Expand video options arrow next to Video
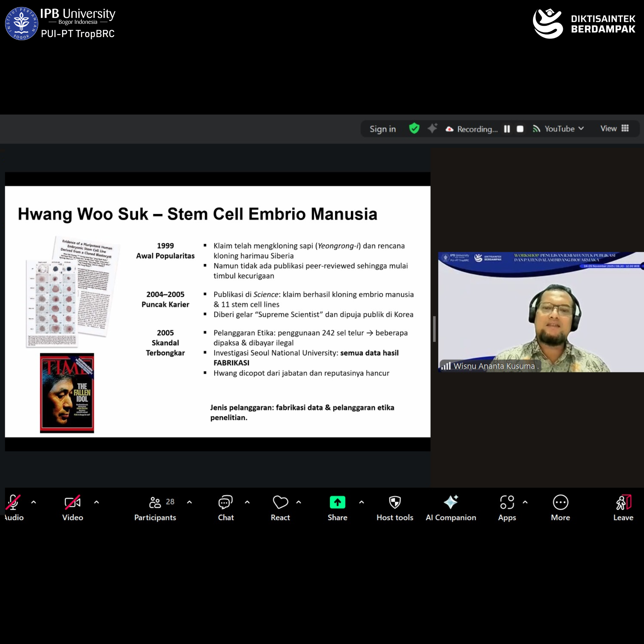Screen dimensions: 644x644 coord(96,502)
